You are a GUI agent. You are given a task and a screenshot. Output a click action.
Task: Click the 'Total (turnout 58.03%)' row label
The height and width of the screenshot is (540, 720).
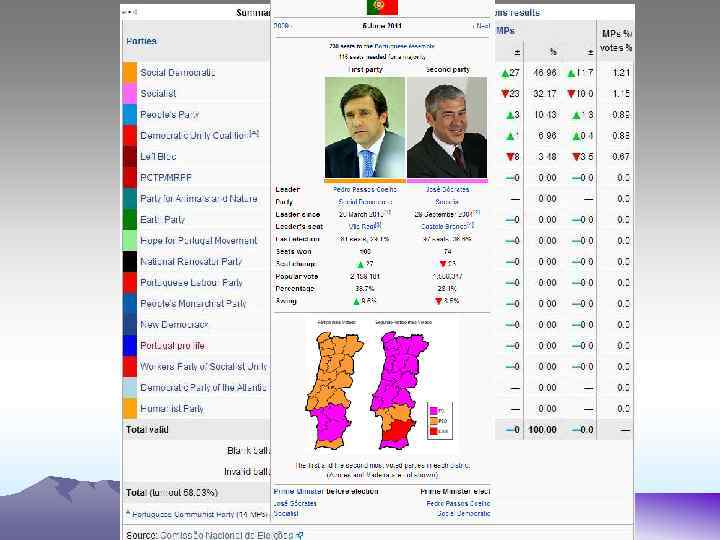[x=172, y=493]
